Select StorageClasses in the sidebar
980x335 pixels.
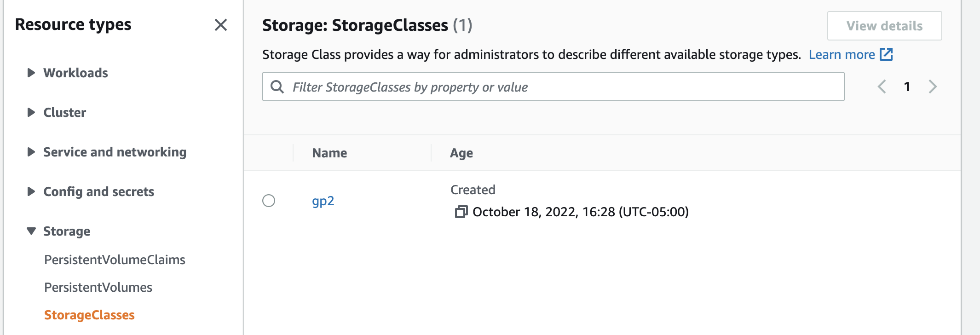click(89, 315)
